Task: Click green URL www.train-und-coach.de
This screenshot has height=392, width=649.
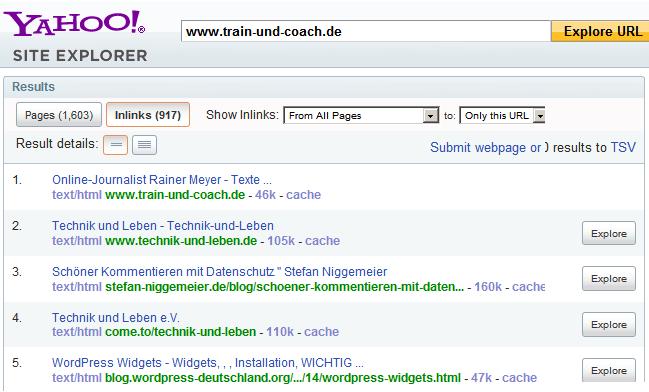Action: click(175, 195)
